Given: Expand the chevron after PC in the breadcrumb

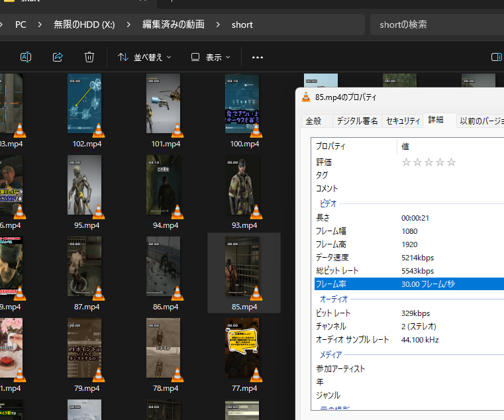Looking at the screenshot, I should click(40, 25).
